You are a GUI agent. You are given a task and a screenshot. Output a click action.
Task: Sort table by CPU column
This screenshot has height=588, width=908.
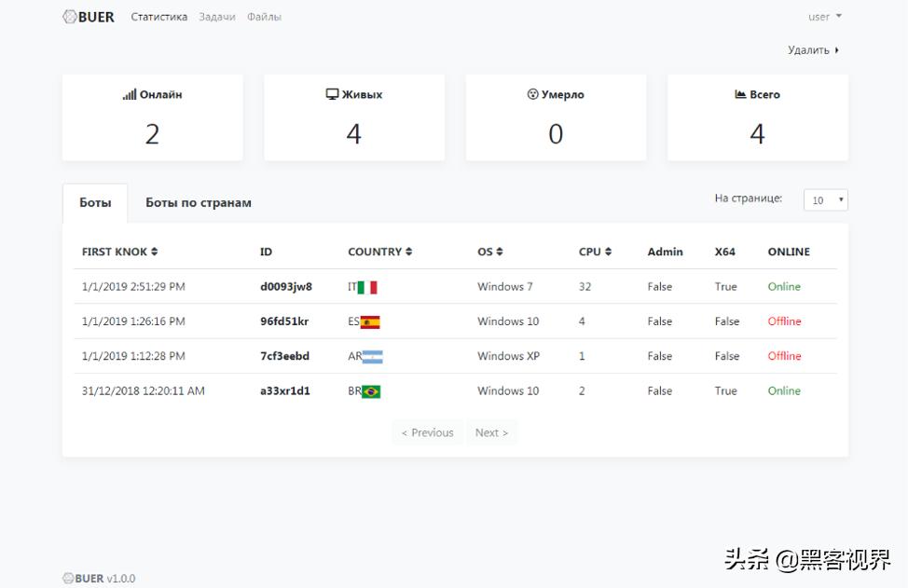click(x=595, y=252)
